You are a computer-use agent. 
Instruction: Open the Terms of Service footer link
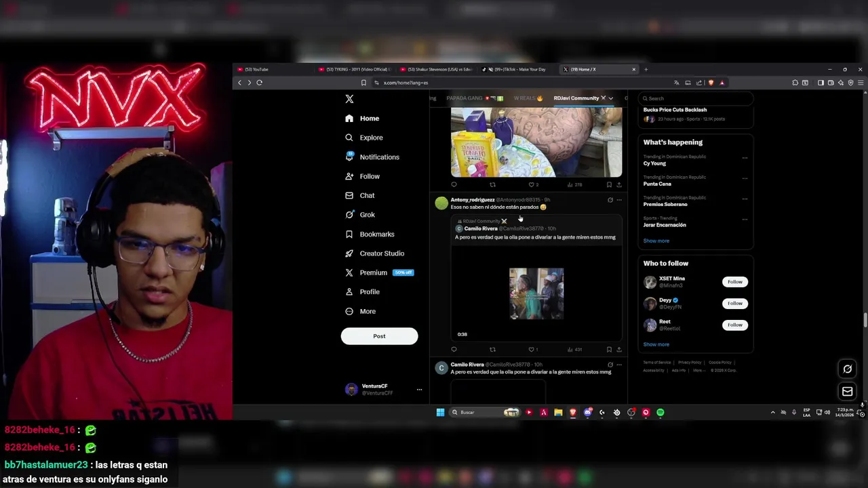point(656,363)
